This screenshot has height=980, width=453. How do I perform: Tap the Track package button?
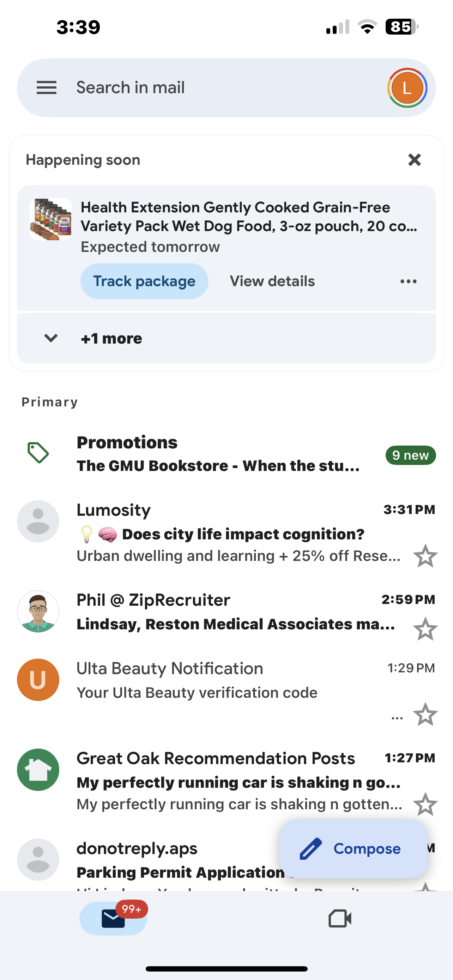click(x=144, y=281)
